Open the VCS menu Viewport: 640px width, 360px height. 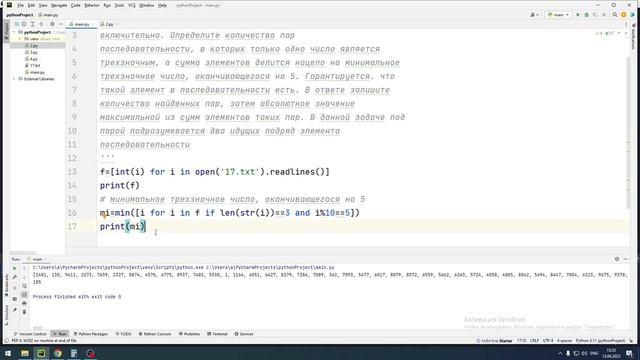pos(132,5)
